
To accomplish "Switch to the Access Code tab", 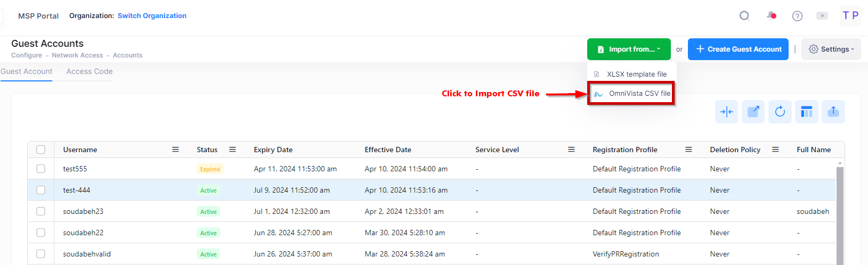I will point(90,71).
